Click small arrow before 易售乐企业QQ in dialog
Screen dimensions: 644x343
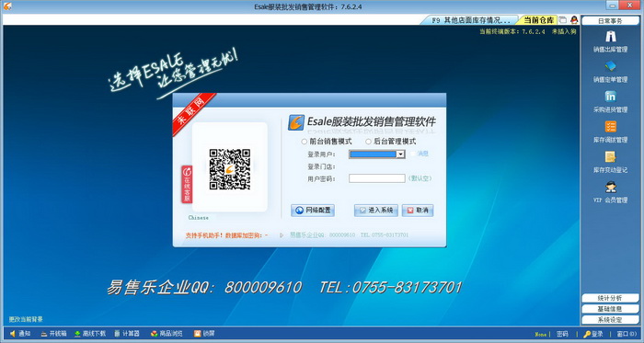pos(282,235)
